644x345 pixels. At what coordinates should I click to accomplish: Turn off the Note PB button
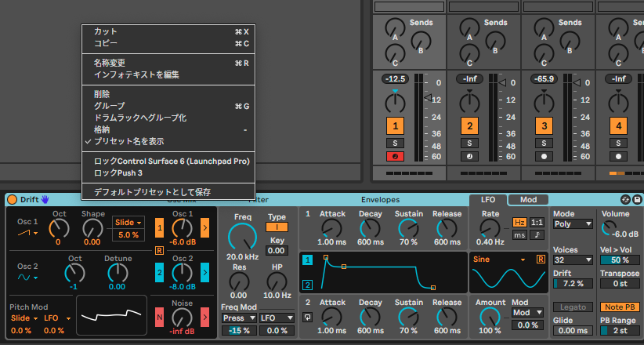click(619, 307)
